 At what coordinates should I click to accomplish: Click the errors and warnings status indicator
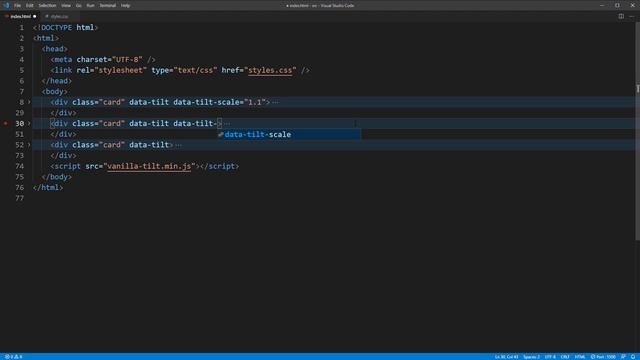pos(13,357)
